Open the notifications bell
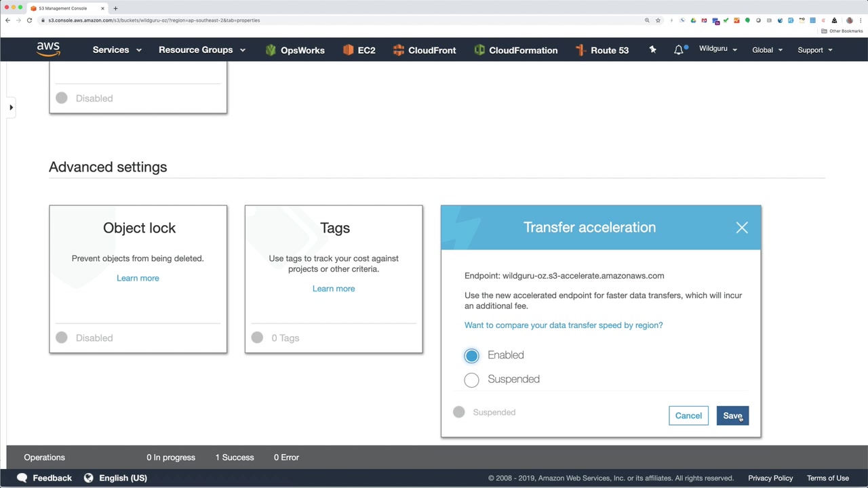This screenshot has height=488, width=868. [x=679, y=49]
